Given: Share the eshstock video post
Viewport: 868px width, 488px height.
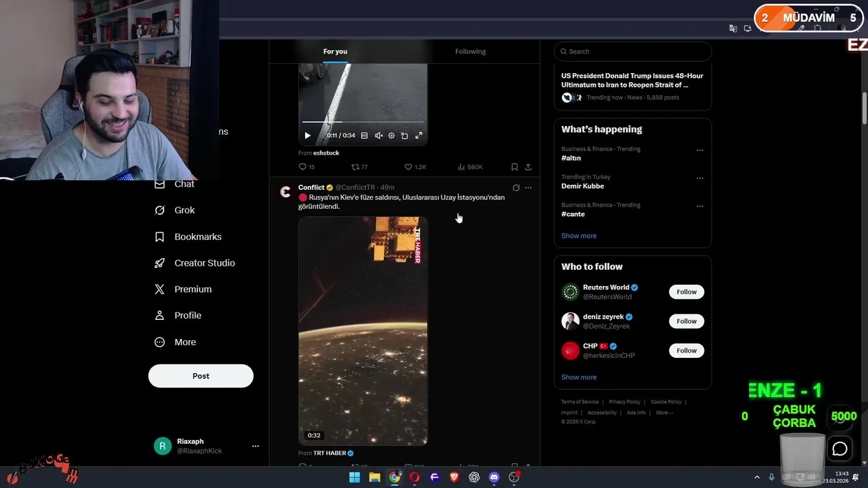Looking at the screenshot, I should pos(528,167).
